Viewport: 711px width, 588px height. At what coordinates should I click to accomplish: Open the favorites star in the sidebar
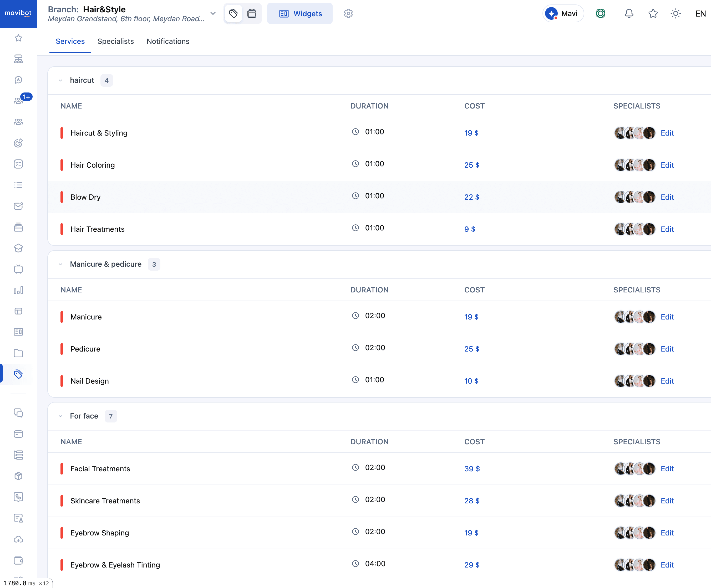(18, 38)
